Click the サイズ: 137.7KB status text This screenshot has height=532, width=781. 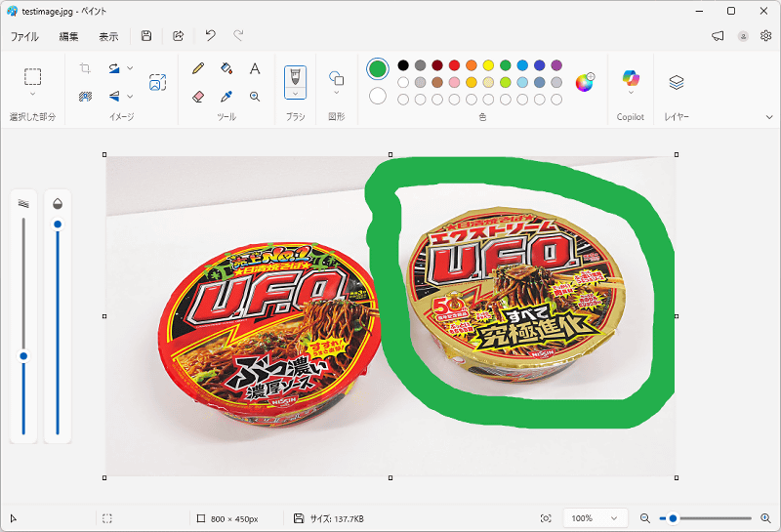(x=337, y=519)
